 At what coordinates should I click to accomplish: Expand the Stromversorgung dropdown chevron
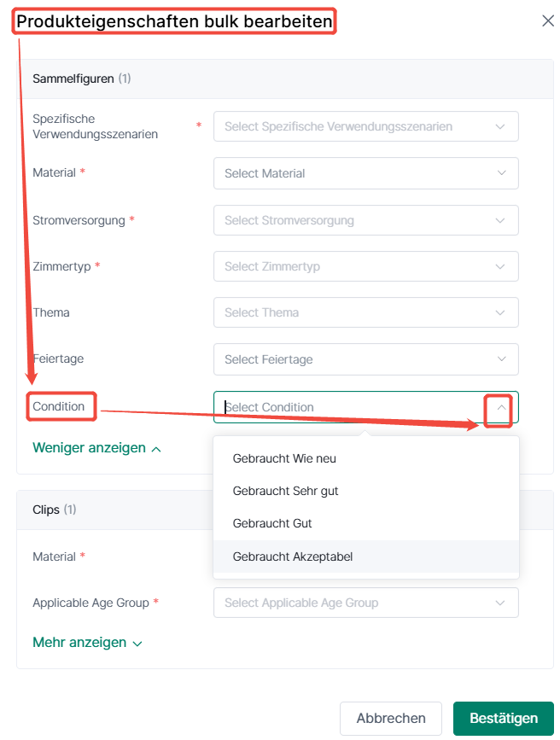500,220
